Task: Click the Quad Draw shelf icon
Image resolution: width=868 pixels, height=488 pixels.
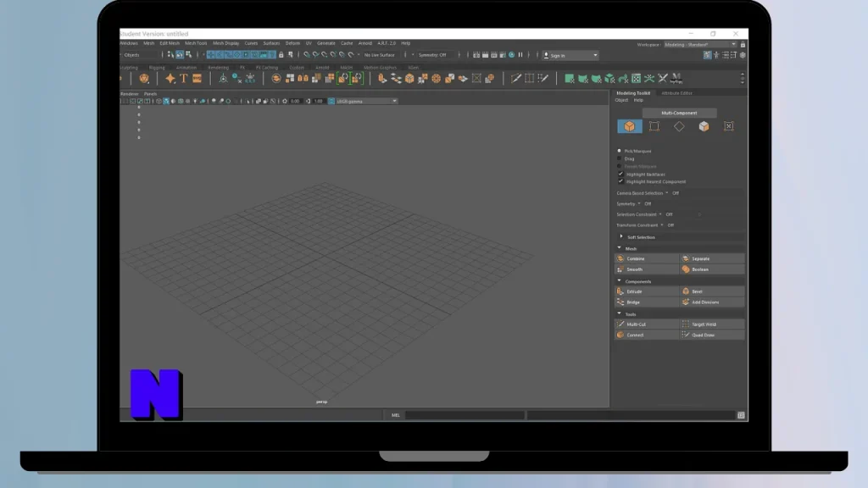Action: coord(543,79)
